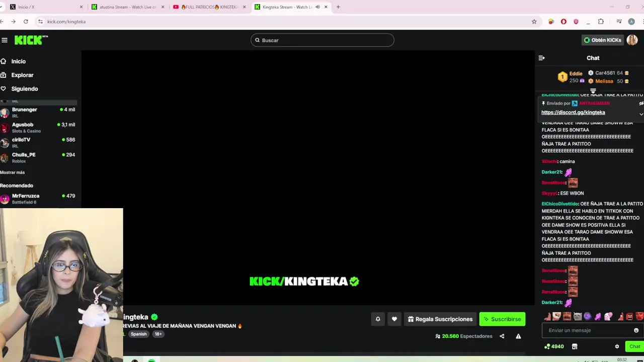Open MrFerruzca recommended channel

click(x=38, y=199)
